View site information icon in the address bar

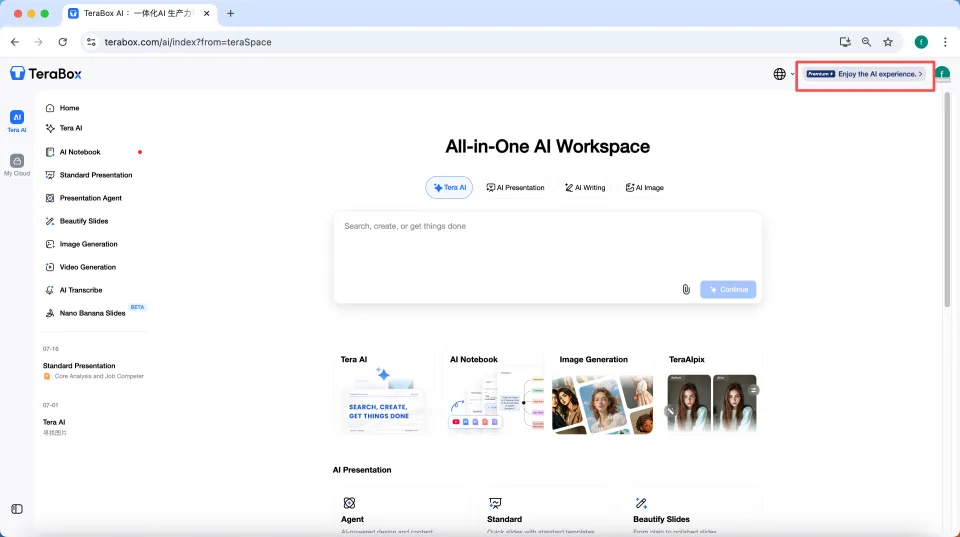[x=91, y=42]
